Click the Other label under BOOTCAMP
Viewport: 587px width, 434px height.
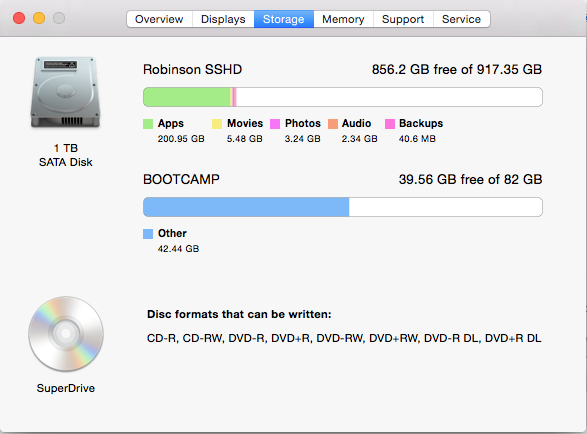172,233
